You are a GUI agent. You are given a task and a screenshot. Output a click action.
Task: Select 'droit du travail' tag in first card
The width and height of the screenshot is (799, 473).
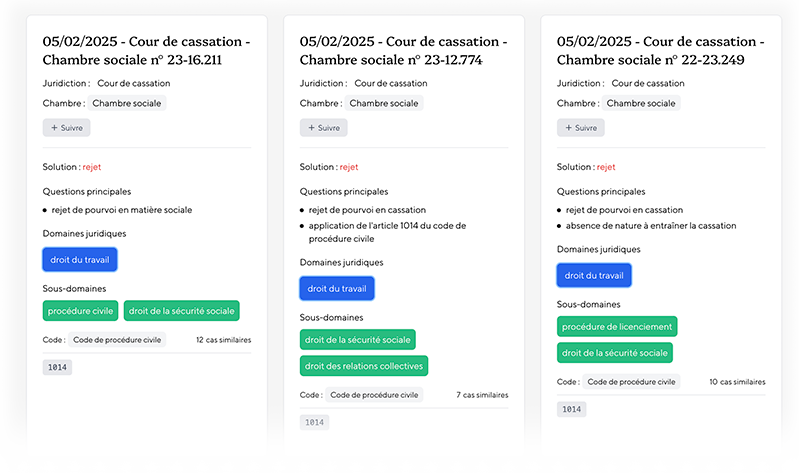click(x=80, y=259)
